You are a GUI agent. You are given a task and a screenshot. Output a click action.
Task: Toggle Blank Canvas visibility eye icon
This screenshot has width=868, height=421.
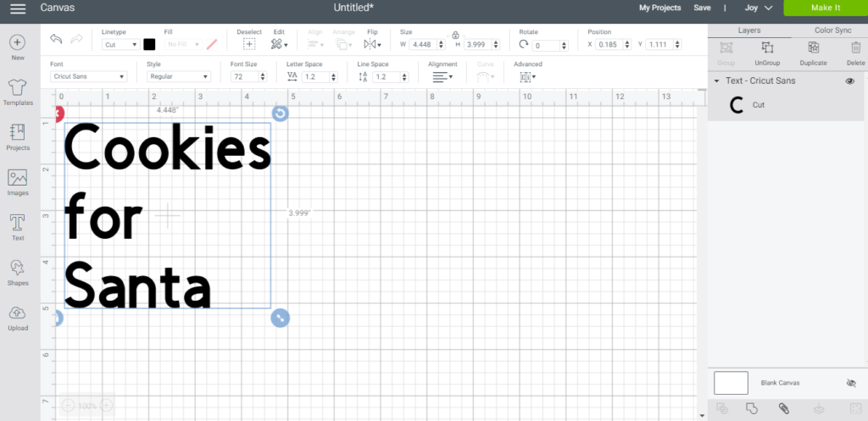pyautogui.click(x=851, y=383)
